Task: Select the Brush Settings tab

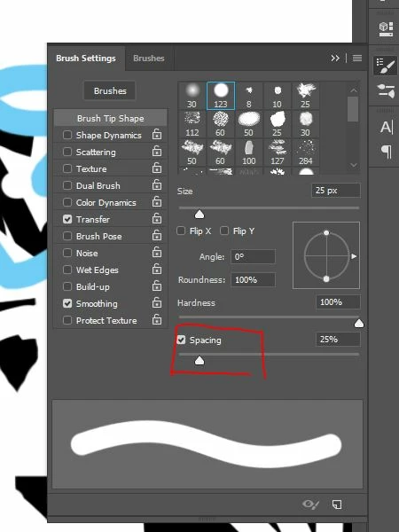Action: (86, 59)
